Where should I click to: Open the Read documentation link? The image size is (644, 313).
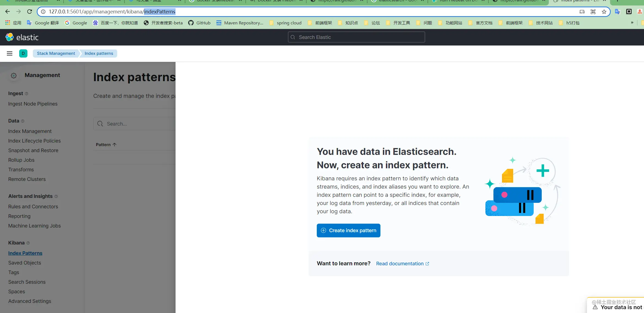click(x=403, y=264)
